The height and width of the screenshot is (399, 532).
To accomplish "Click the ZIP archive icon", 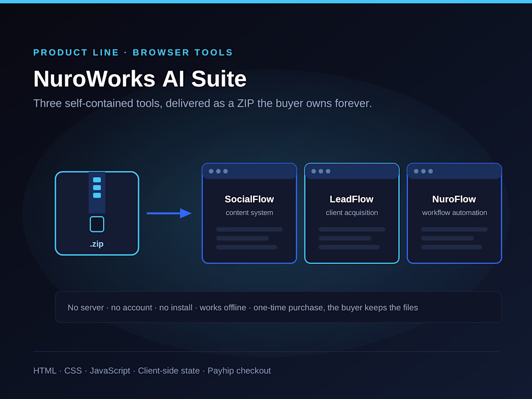I will coord(97,213).
